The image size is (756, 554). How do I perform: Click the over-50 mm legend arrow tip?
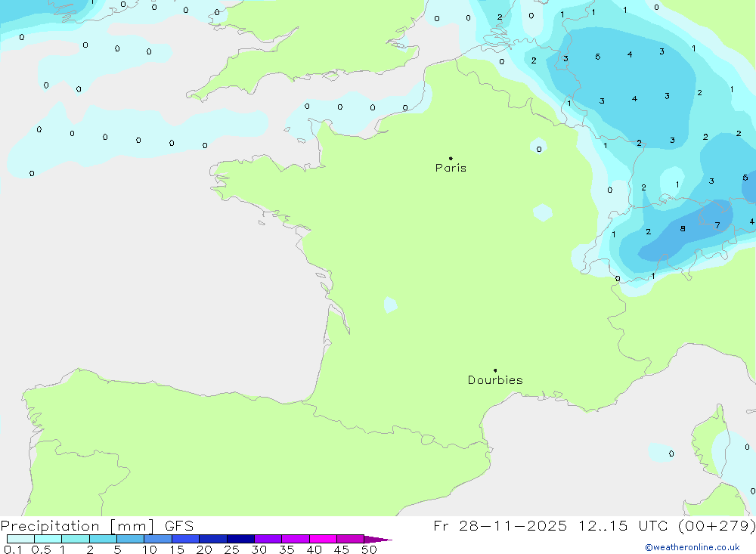click(x=378, y=540)
